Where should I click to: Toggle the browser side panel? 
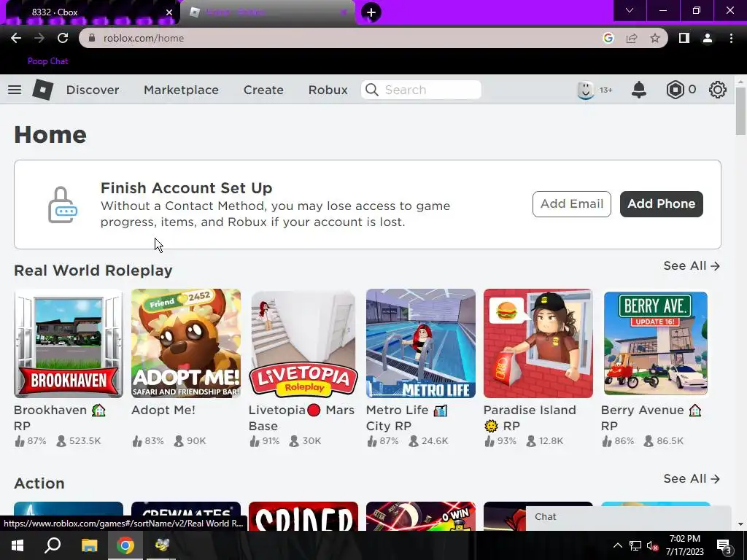point(684,38)
